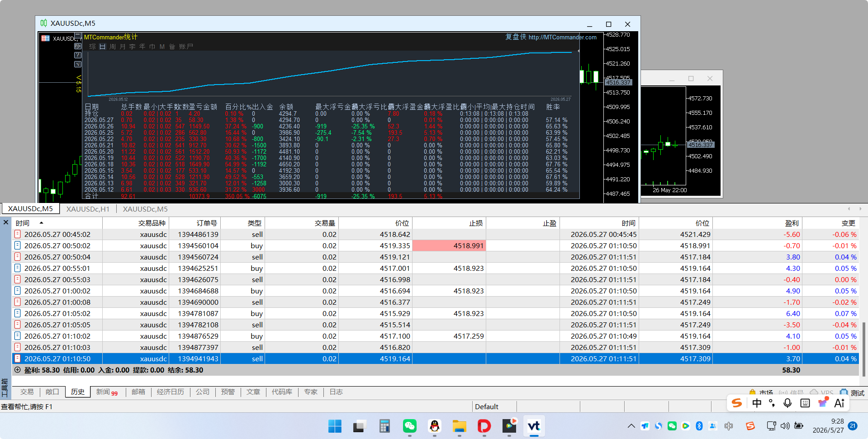Click the buy order icon of the 00:50:02 row
This screenshot has width=868, height=439.
17,245
